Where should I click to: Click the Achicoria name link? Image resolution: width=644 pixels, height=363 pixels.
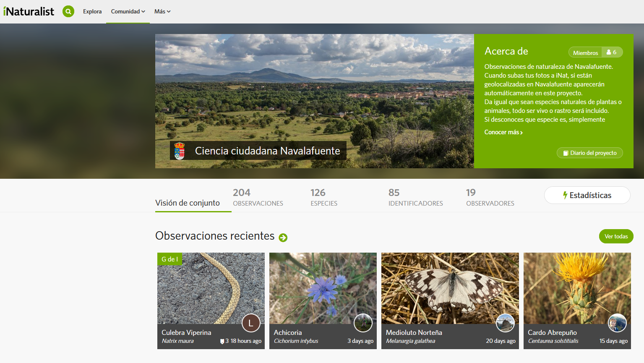(x=288, y=332)
